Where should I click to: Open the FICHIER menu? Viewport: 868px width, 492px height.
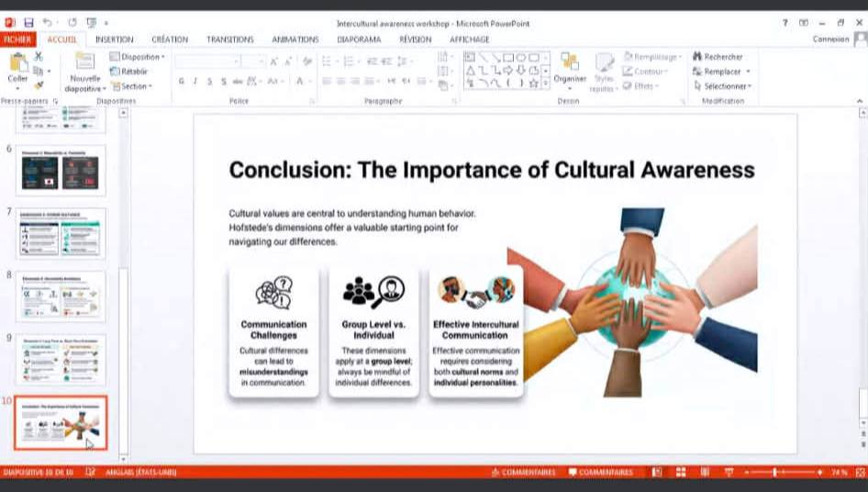[17, 39]
